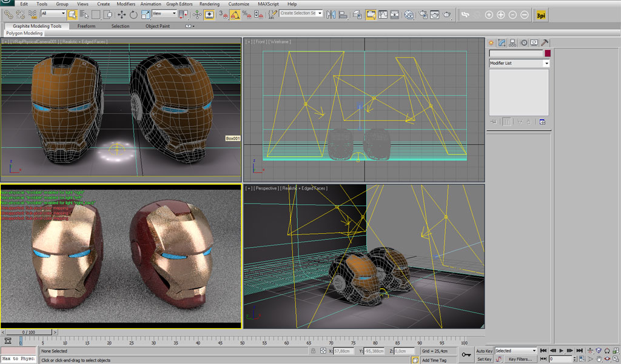
Task: Open the Key Filters dialog
Action: click(x=520, y=359)
